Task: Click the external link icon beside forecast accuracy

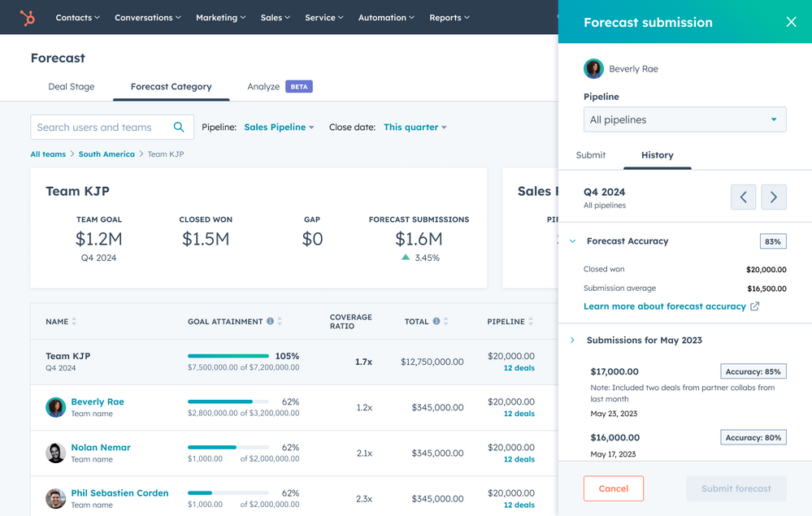Action: [x=755, y=306]
